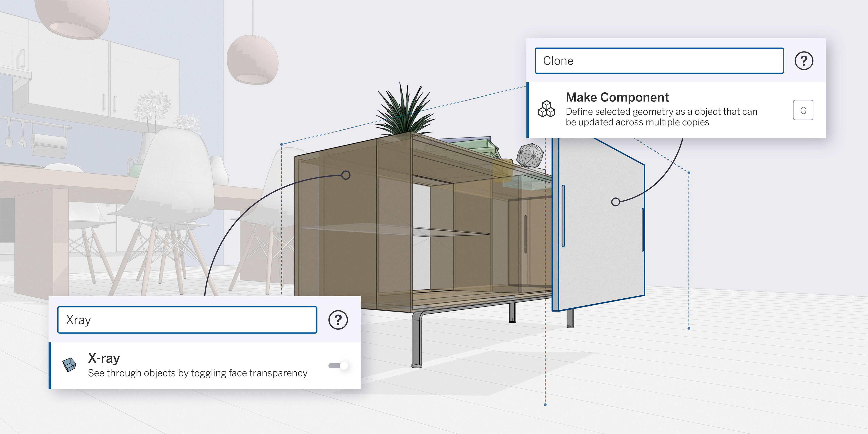Click the Make Component cubes icon
This screenshot has width=868, height=434.
547,109
